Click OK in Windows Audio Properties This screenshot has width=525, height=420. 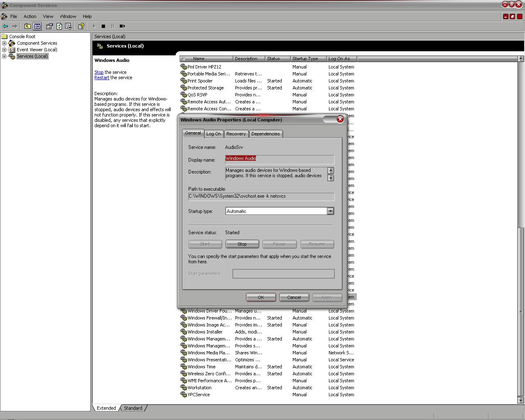pos(261,297)
